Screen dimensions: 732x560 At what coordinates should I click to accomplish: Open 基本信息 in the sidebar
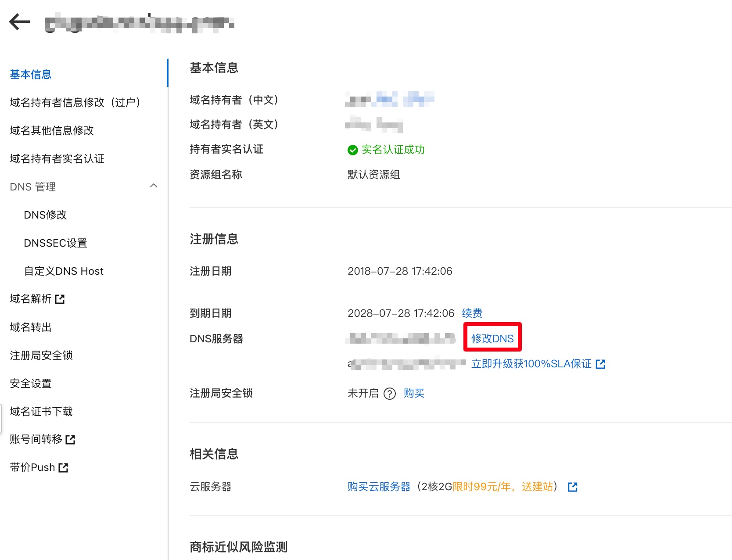[x=31, y=75]
